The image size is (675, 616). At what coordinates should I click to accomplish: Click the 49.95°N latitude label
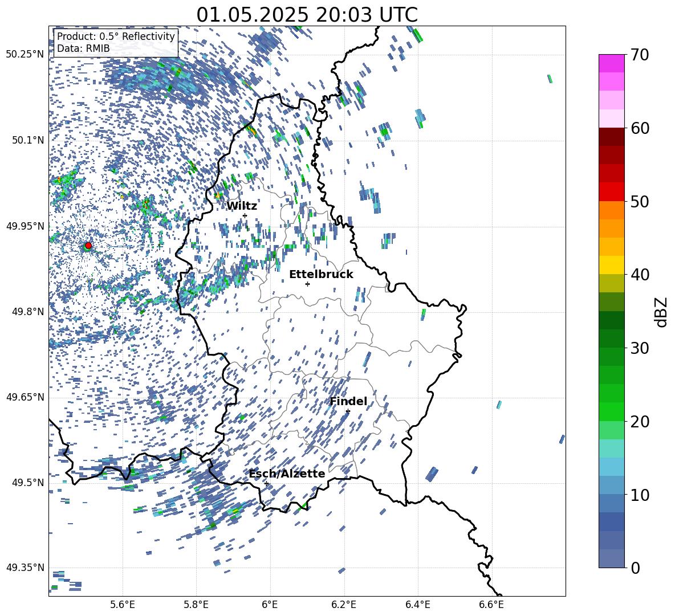point(25,226)
